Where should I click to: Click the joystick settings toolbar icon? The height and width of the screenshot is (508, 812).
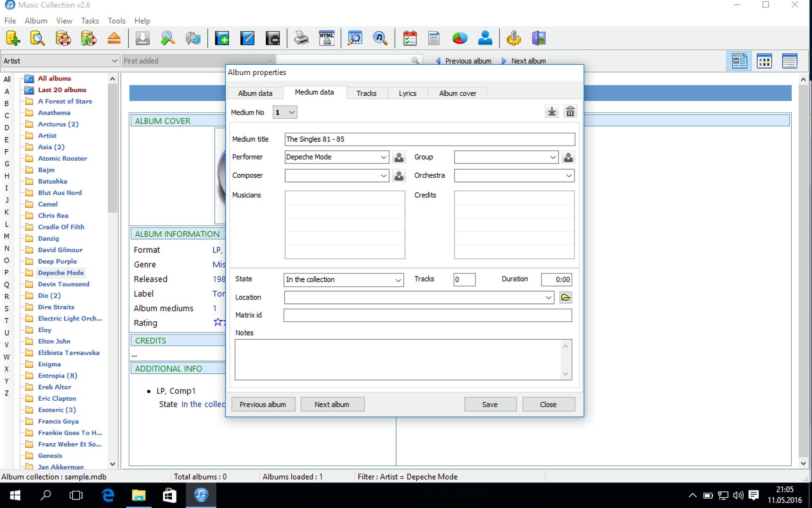point(514,38)
